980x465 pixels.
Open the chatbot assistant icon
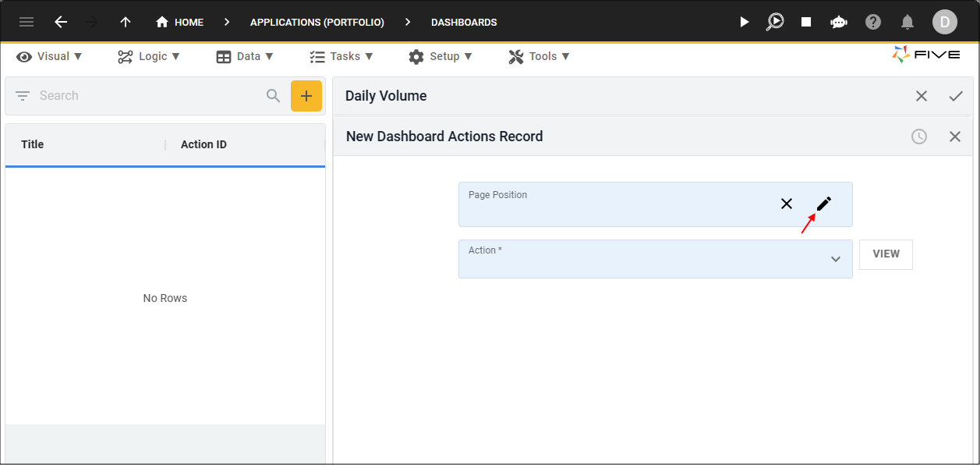(x=839, y=22)
